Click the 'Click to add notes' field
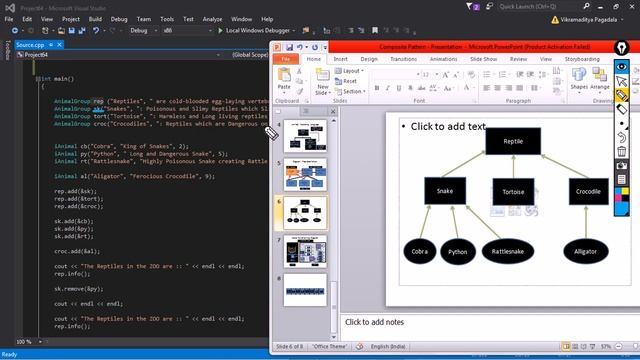This screenshot has width=640, height=360. click(x=490, y=327)
